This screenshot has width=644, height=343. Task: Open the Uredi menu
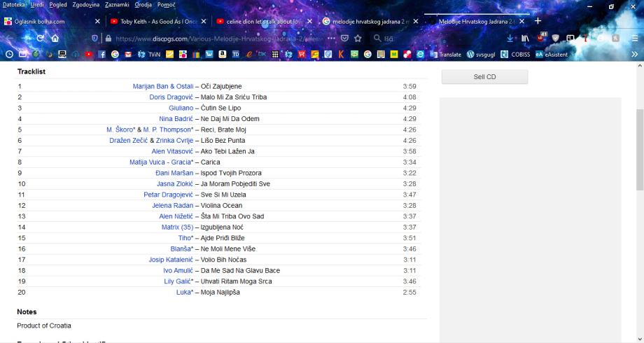pyautogui.click(x=37, y=4)
